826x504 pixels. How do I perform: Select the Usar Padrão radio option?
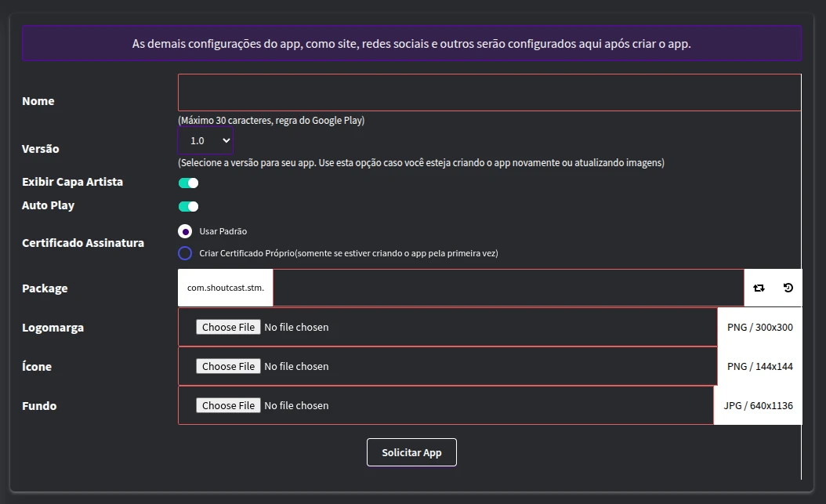pyautogui.click(x=185, y=231)
